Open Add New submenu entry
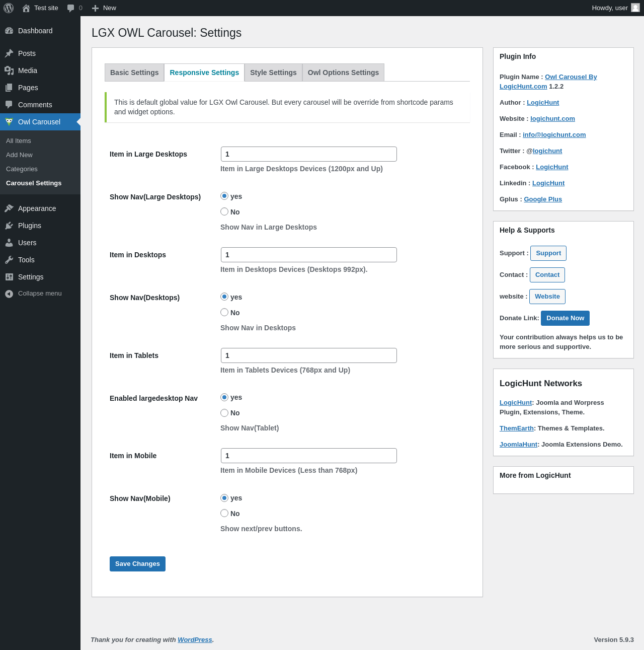Viewport: 644px width, 650px height. [19, 155]
